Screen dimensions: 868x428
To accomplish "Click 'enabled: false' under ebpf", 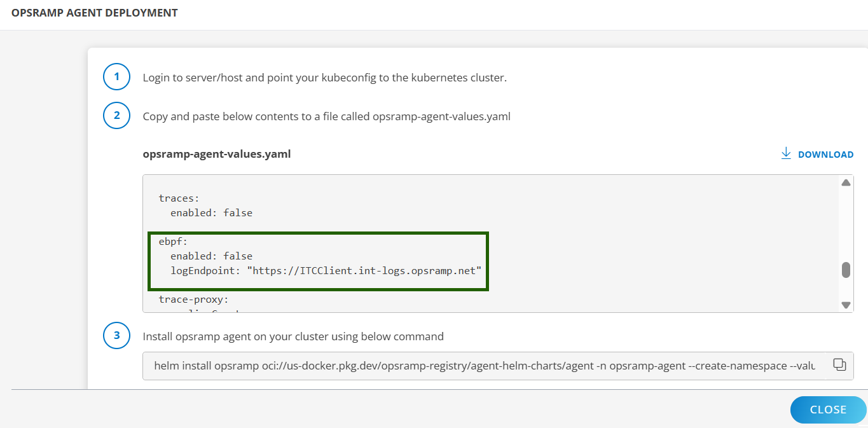I will (211, 256).
